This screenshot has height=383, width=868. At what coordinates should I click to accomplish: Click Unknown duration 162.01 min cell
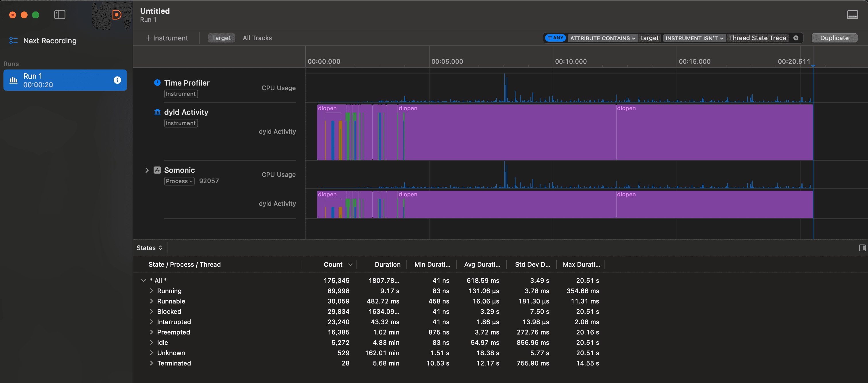tap(382, 353)
